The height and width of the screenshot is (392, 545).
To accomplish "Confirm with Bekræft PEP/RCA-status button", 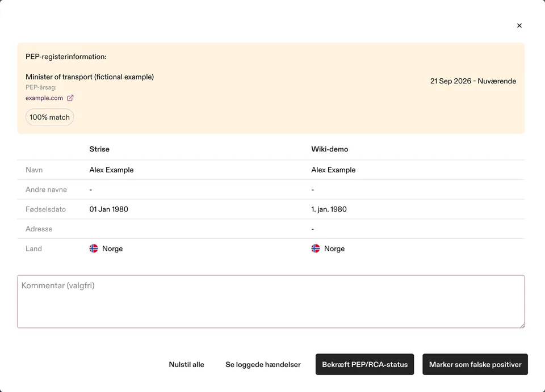I will point(364,364).
